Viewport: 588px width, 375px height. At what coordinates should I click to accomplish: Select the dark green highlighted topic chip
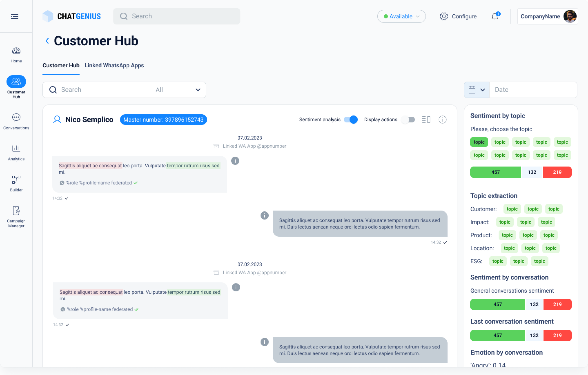(479, 142)
